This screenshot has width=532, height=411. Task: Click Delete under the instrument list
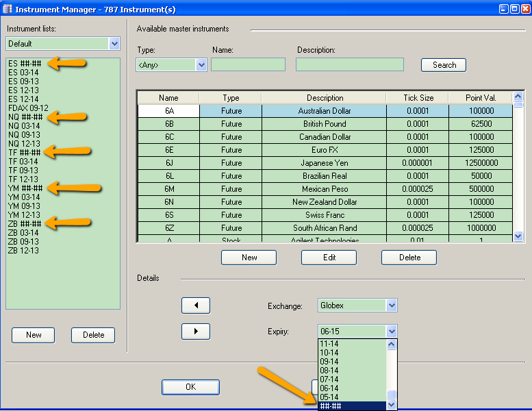point(93,336)
